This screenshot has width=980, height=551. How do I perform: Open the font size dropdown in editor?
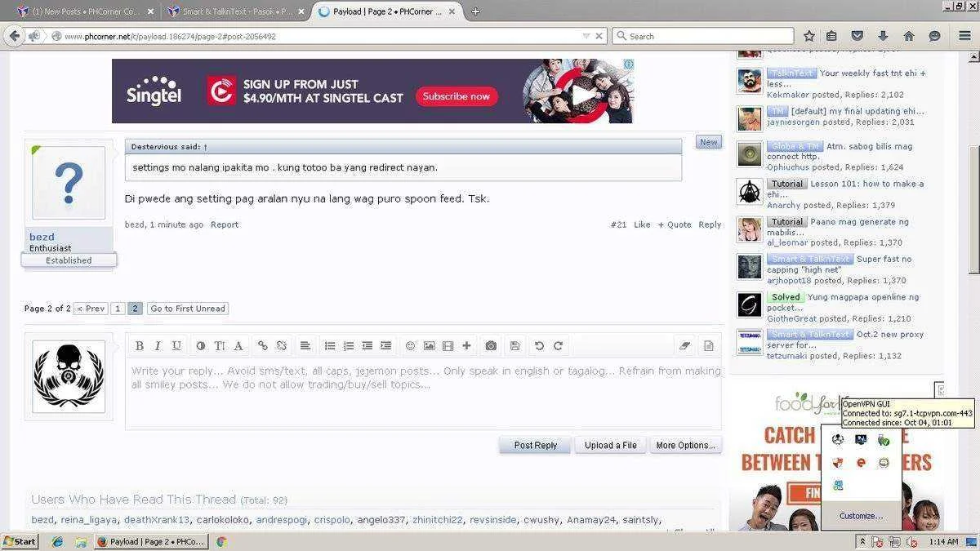coord(220,346)
